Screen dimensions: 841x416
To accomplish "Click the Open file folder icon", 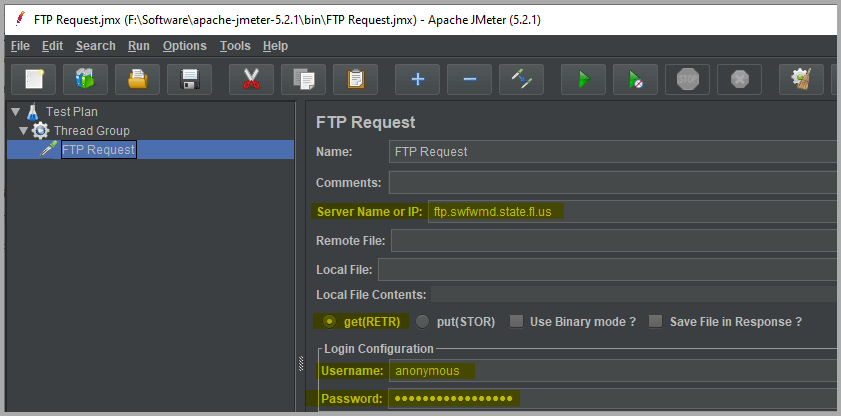I will point(137,79).
